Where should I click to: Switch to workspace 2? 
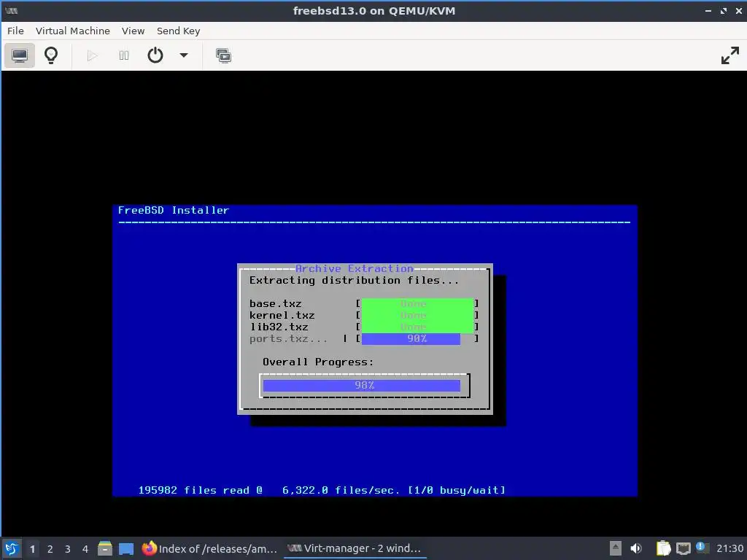click(x=50, y=548)
